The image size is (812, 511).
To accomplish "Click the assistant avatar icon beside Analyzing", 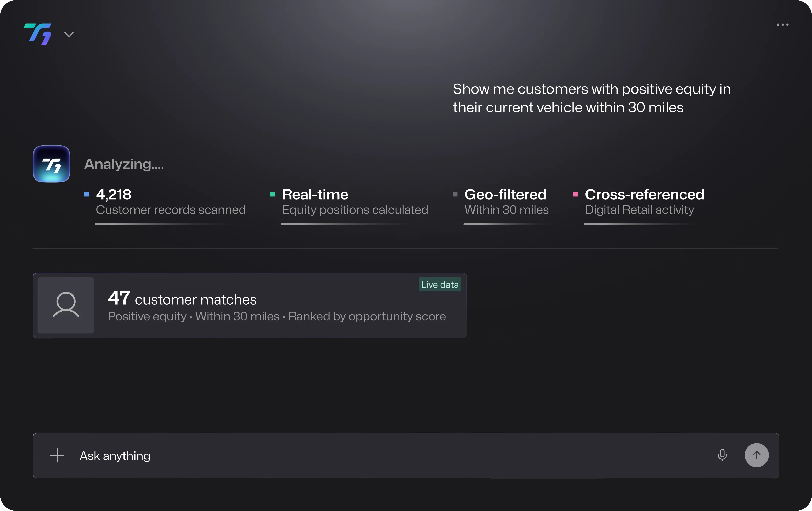I will [52, 164].
